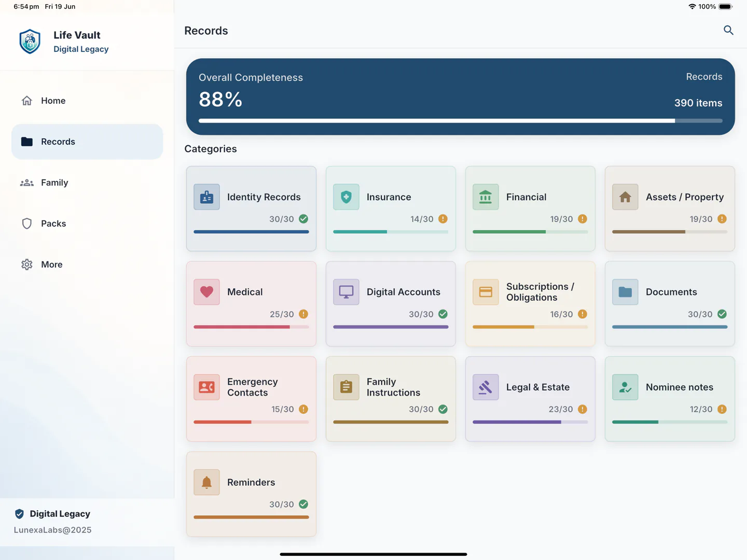Viewport: 747px width, 560px height.
Task: Click the Identity Records badge icon
Action: pyautogui.click(x=206, y=197)
